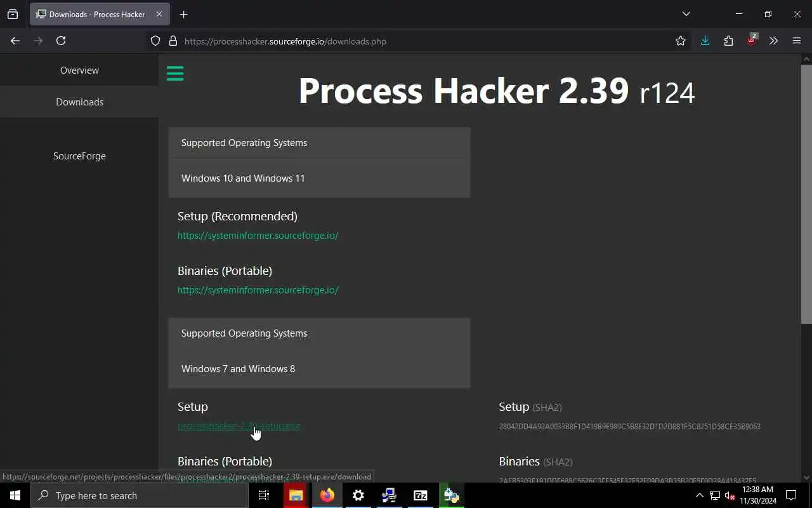812x508 pixels.
Task: Open a new browser tab
Action: (183, 14)
